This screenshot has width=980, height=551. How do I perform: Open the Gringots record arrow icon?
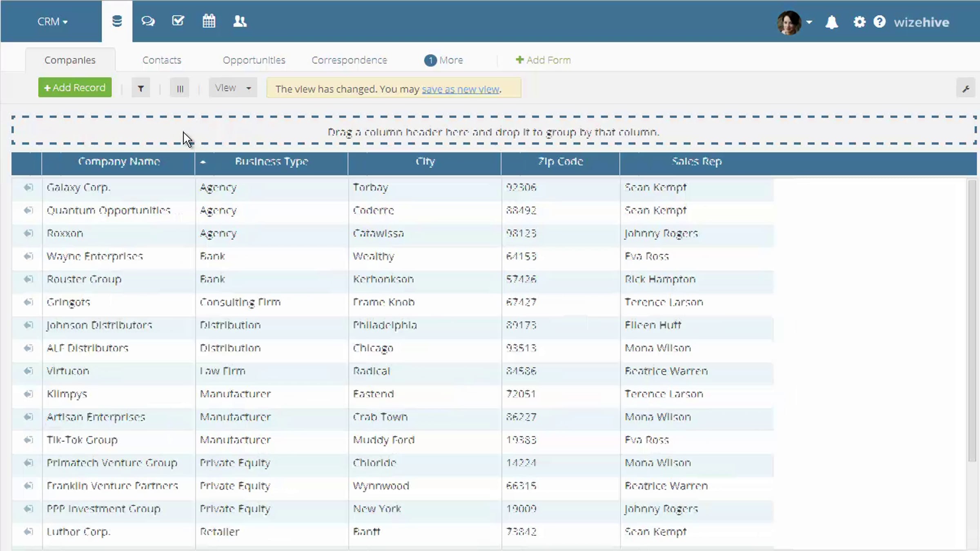[28, 302]
